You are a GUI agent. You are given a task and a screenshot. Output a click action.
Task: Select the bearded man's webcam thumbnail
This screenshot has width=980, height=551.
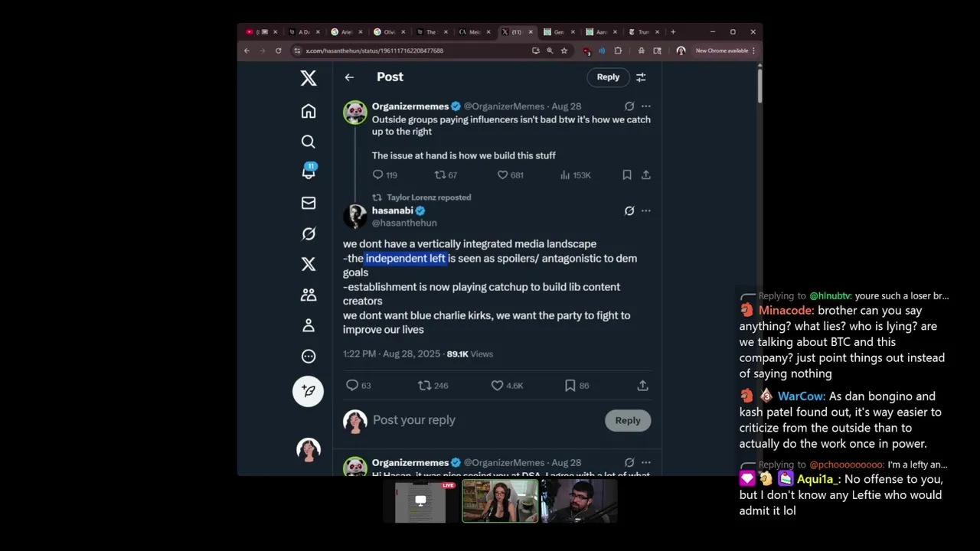pyautogui.click(x=580, y=501)
